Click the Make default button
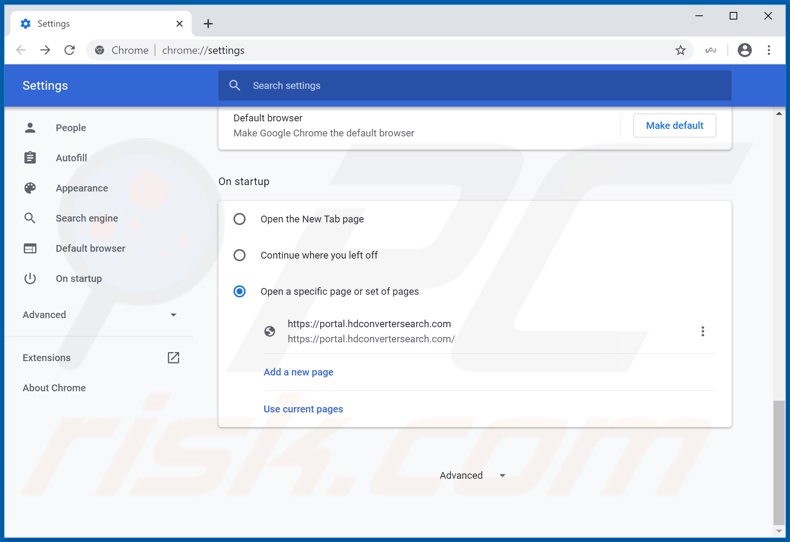The width and height of the screenshot is (790, 542). click(674, 125)
